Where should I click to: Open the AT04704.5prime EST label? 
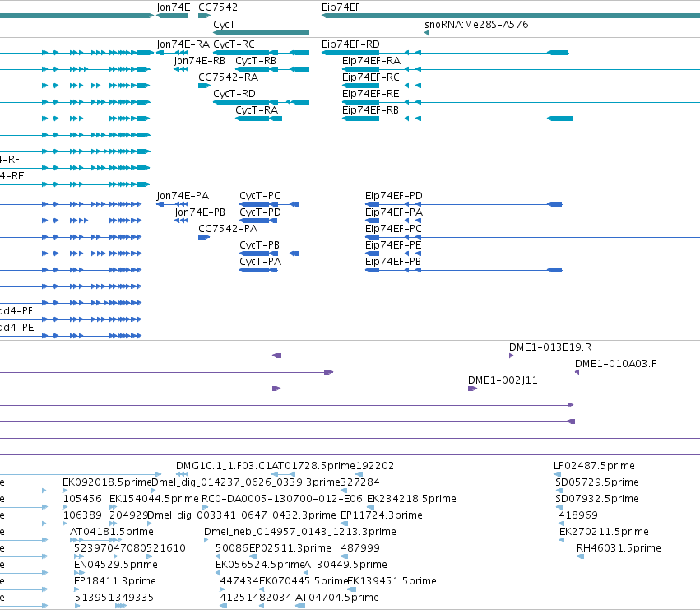(x=337, y=598)
